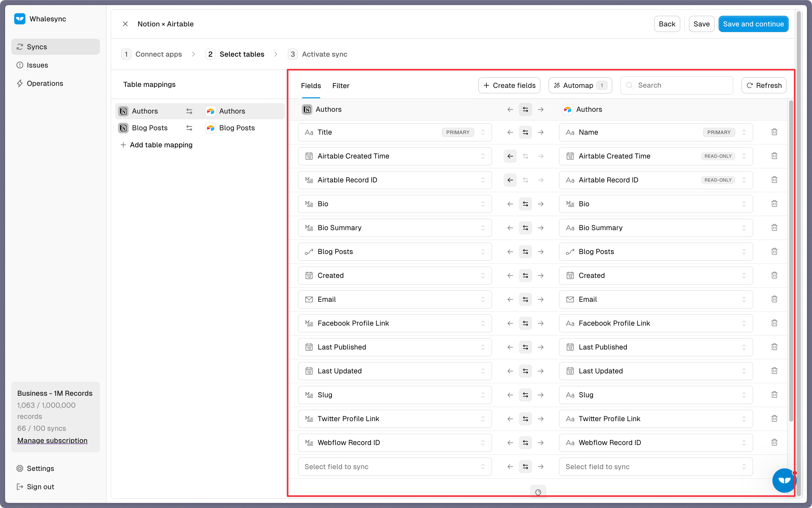Open the Notion Title field dropdown
The image size is (812, 508).
tap(395, 132)
